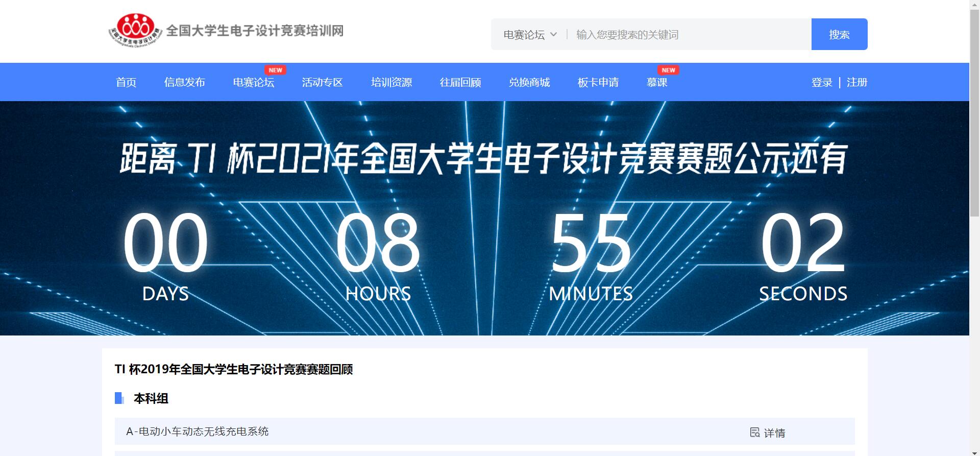Viewport: 980px width, 456px height.
Task: Click the 本科组 section heading
Action: pos(151,398)
